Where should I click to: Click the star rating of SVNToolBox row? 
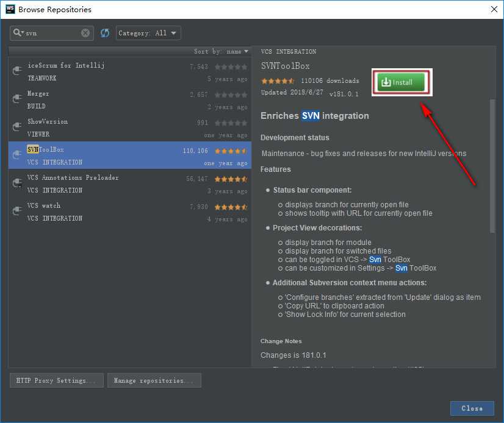[231, 151]
